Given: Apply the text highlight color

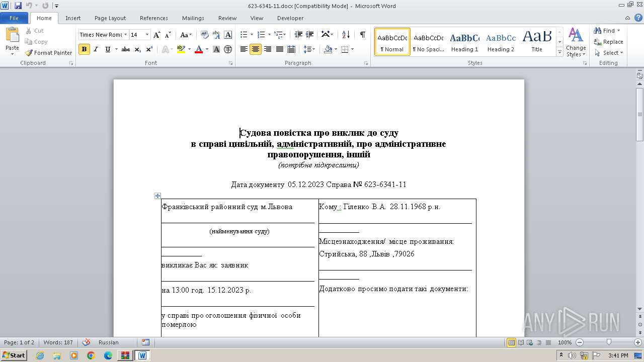Looking at the screenshot, I should pyautogui.click(x=181, y=49).
